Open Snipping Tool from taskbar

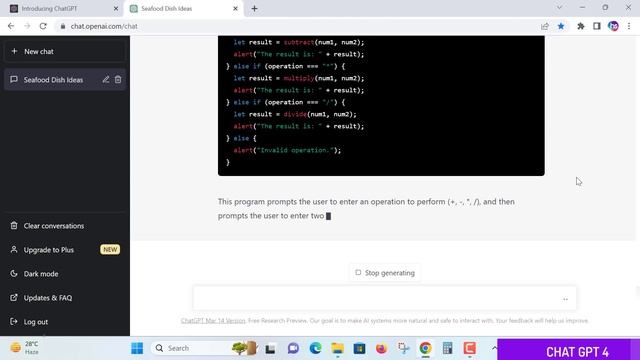(403, 348)
